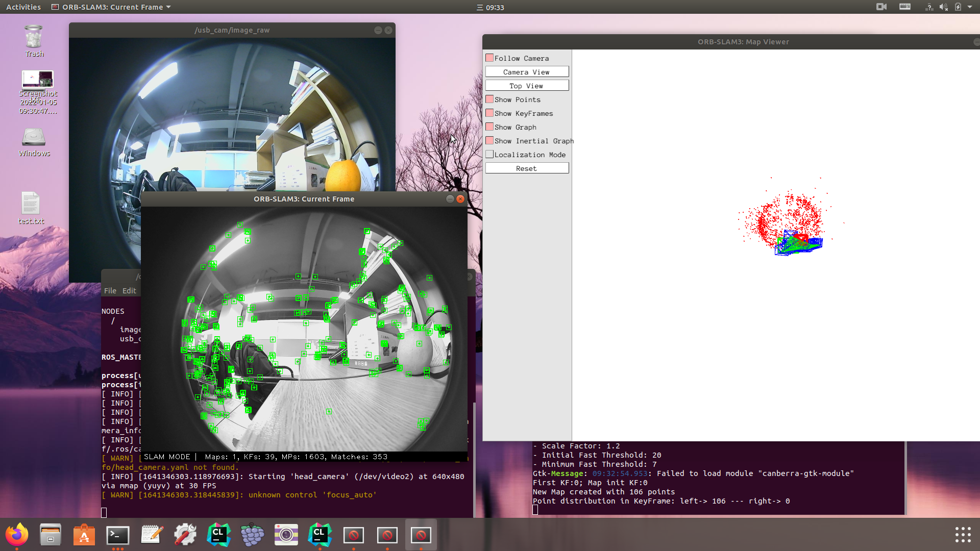Click Reset button in Map Viewer
980x551 pixels.
526,168
